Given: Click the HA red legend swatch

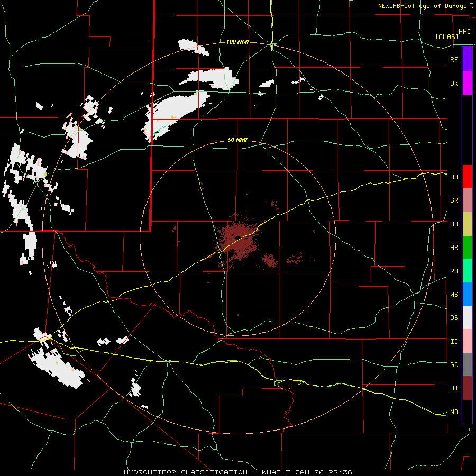Looking at the screenshot, I should click(x=467, y=177).
